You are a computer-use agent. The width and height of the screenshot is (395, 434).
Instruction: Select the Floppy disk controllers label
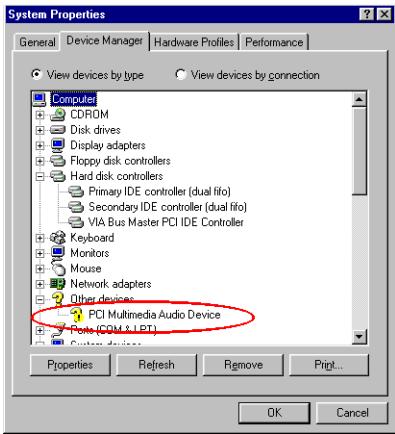coord(120,161)
